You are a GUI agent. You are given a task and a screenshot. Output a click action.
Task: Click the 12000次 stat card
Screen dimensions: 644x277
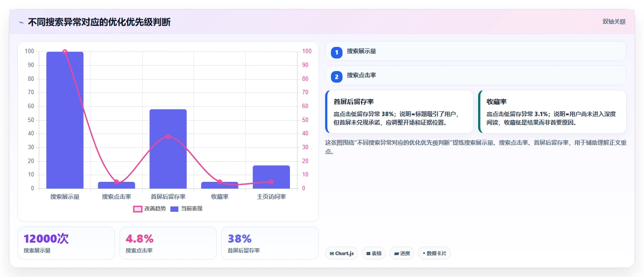66,243
